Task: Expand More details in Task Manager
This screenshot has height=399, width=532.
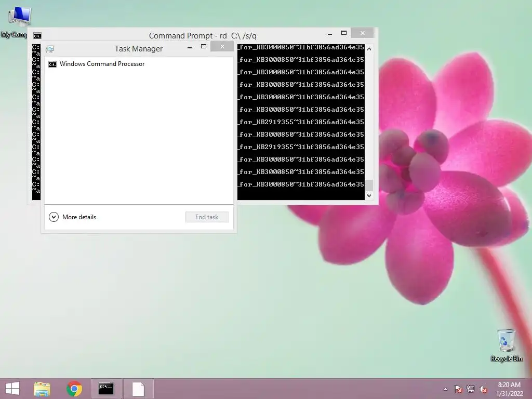Action: [73, 217]
